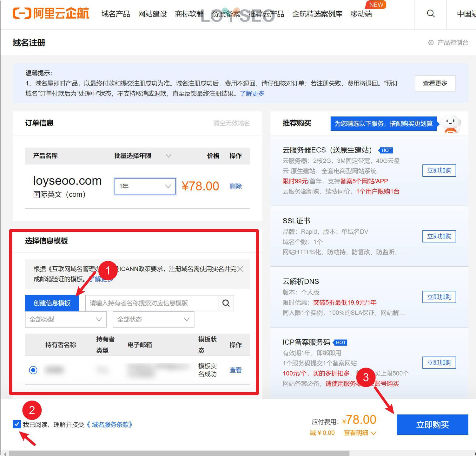
Task: Open the 推荐云产品 menu
Action: tap(266, 14)
